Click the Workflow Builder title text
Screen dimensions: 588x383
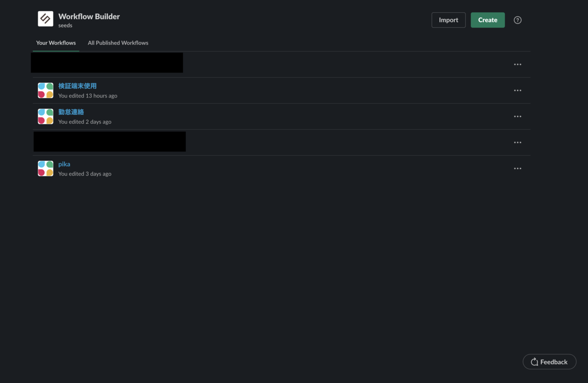(89, 16)
